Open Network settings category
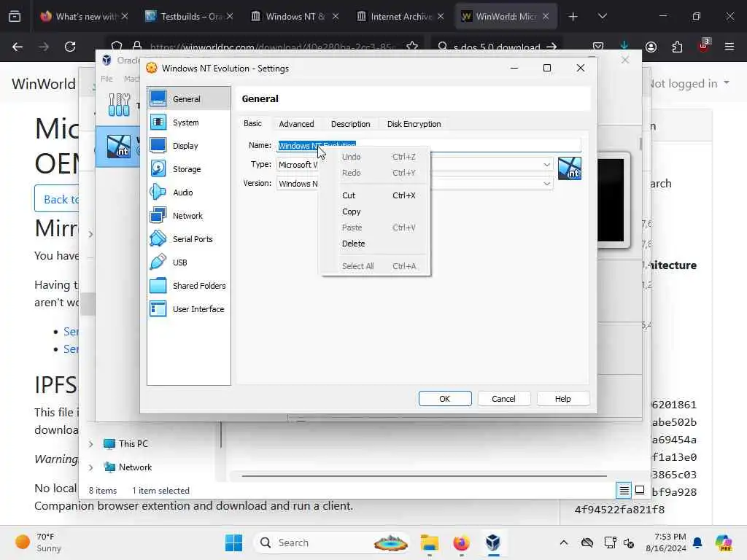The width and height of the screenshot is (747, 560). (189, 216)
